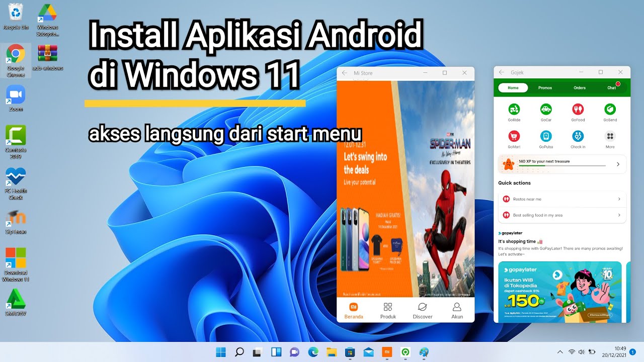
Task: Open the gopaylater Tokopedia cashback banner
Action: [x=559, y=292]
